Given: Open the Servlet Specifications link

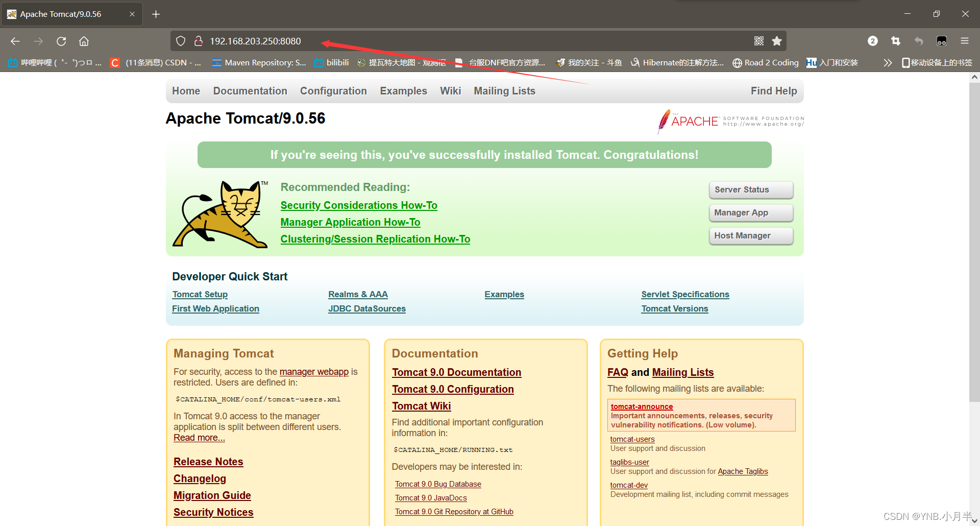Looking at the screenshot, I should 685,295.
